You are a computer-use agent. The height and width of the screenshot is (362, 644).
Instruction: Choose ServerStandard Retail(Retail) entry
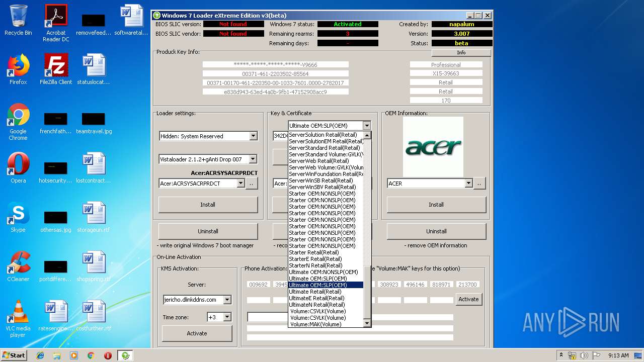pos(325,148)
